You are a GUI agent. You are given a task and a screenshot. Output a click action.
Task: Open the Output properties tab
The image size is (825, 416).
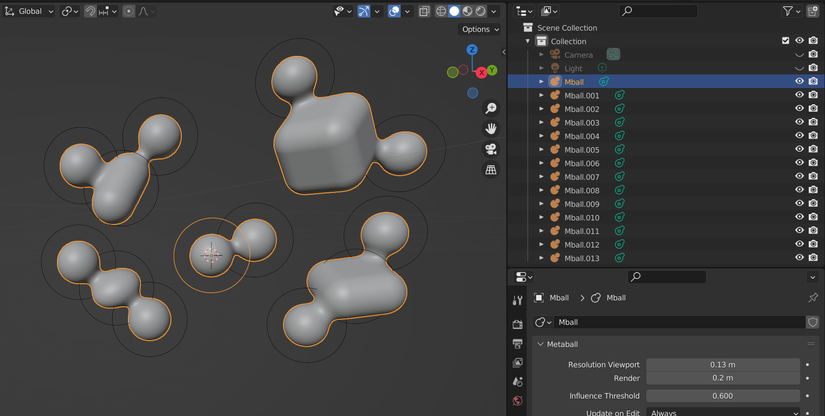(x=518, y=343)
